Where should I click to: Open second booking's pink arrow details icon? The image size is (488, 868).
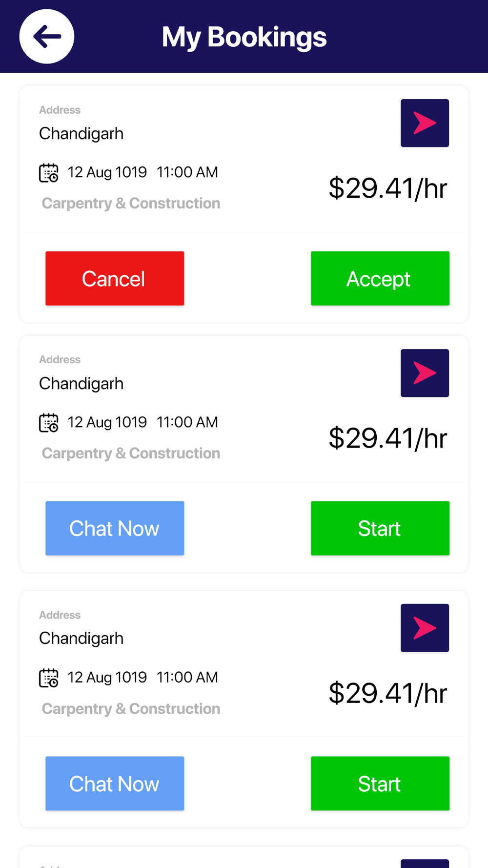click(425, 373)
